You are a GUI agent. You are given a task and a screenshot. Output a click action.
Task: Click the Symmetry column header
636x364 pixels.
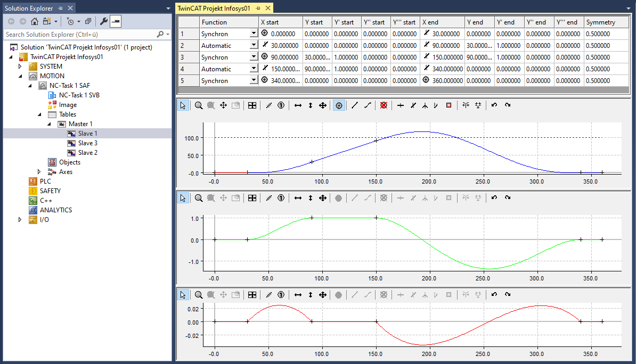pos(606,22)
